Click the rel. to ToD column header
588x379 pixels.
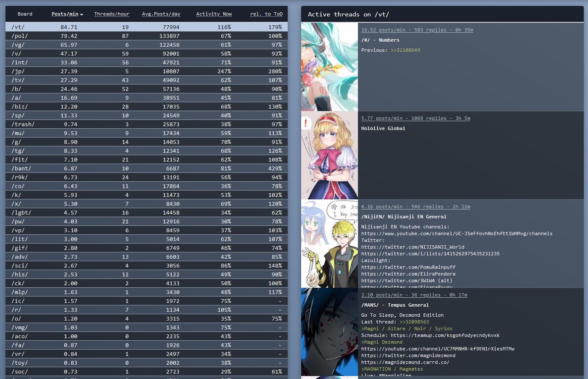(266, 14)
